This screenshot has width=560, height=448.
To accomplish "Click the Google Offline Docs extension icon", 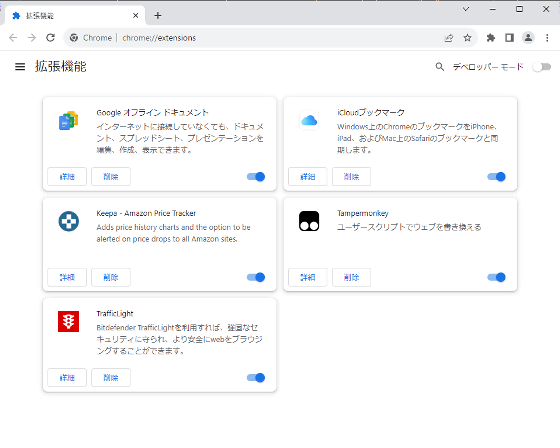I will pyautogui.click(x=69, y=121).
